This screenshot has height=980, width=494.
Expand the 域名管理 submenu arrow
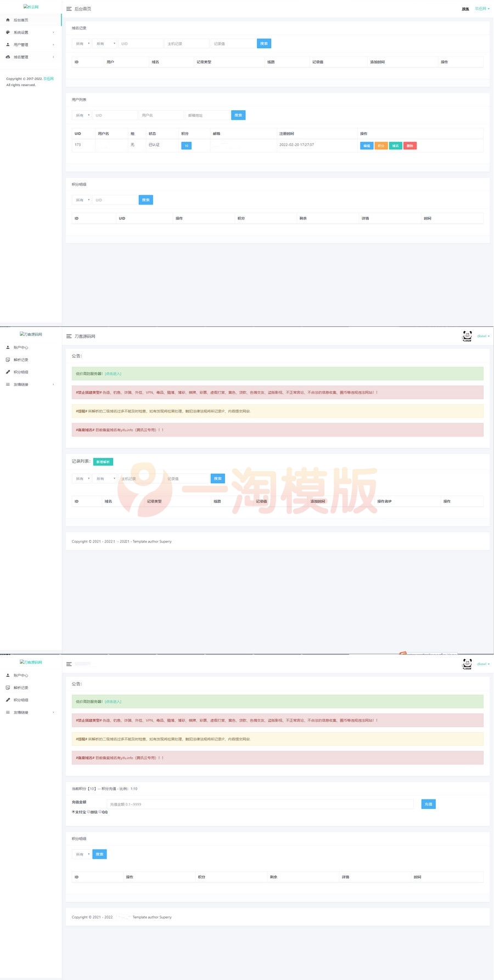coord(53,57)
